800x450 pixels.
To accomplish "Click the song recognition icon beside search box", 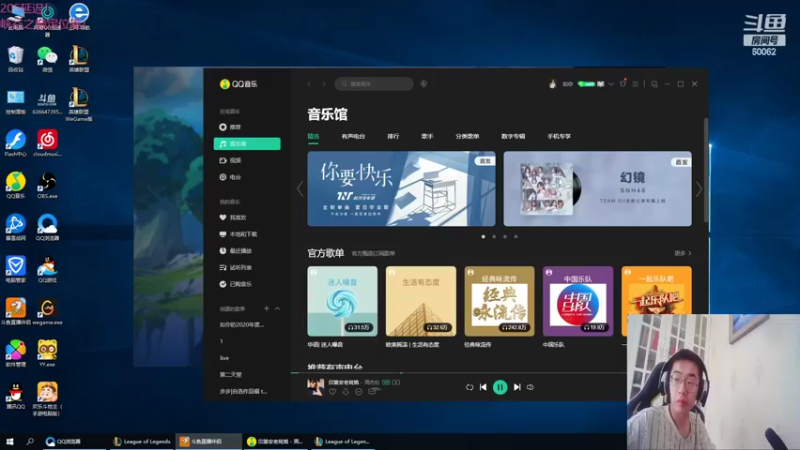I will pyautogui.click(x=423, y=84).
